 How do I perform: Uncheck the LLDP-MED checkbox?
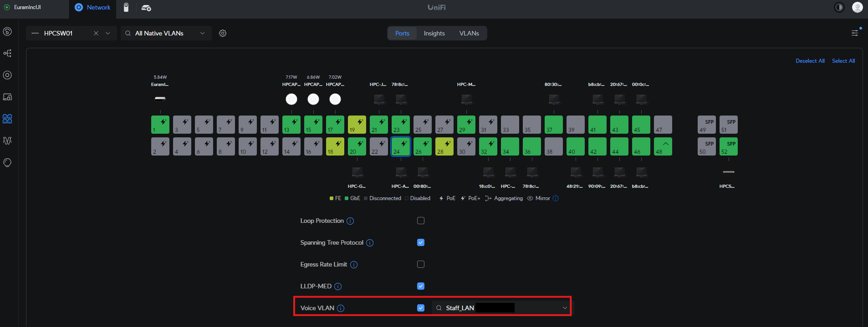(x=421, y=286)
